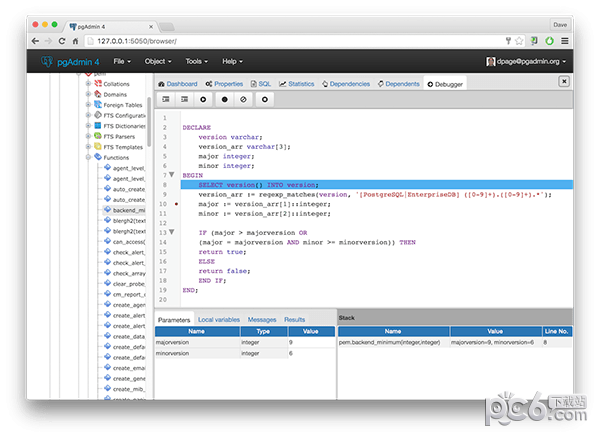Viewport: 600px width, 438px height.
Task: Close the Debugger panel with X button
Action: (564, 81)
